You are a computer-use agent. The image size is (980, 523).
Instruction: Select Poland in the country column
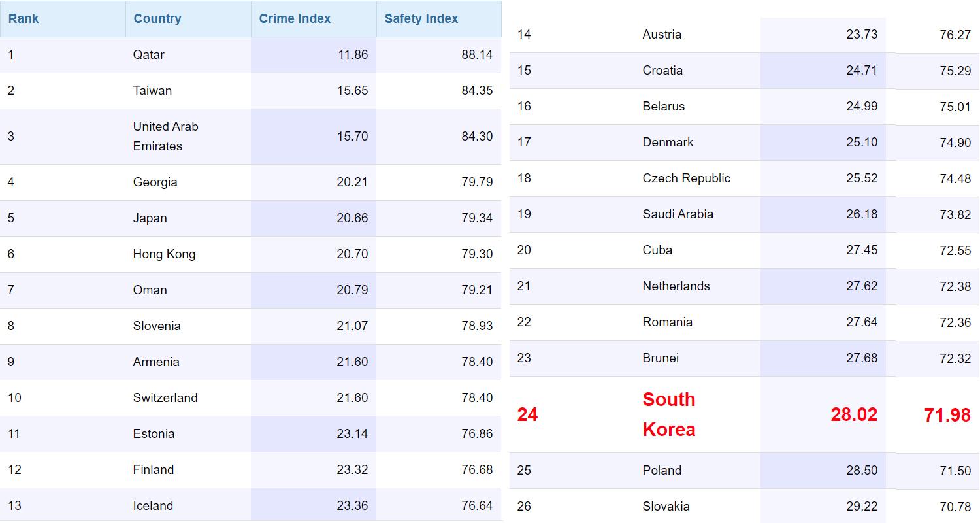662,471
